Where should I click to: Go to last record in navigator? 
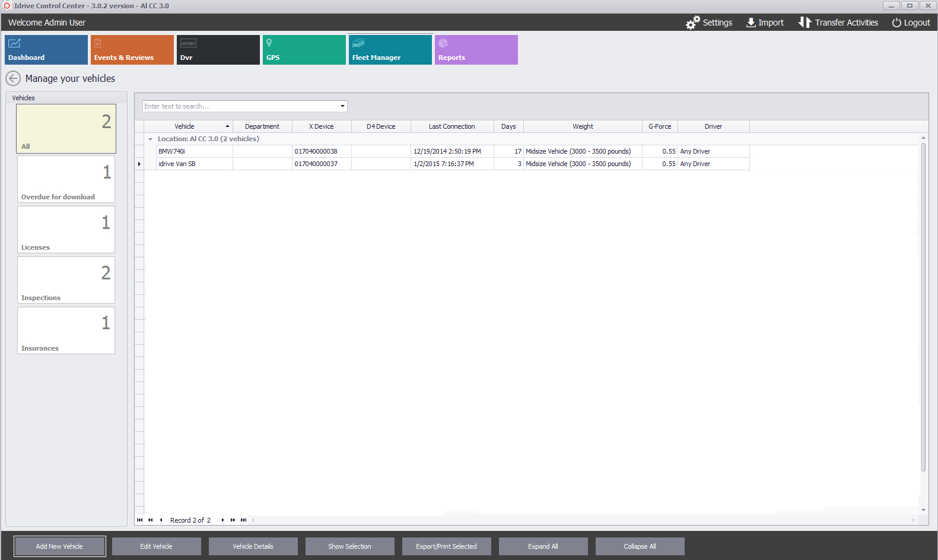click(x=243, y=520)
